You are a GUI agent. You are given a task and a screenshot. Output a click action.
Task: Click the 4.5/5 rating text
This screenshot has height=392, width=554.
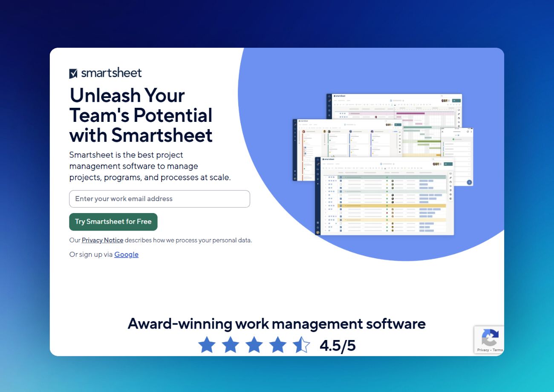338,346
